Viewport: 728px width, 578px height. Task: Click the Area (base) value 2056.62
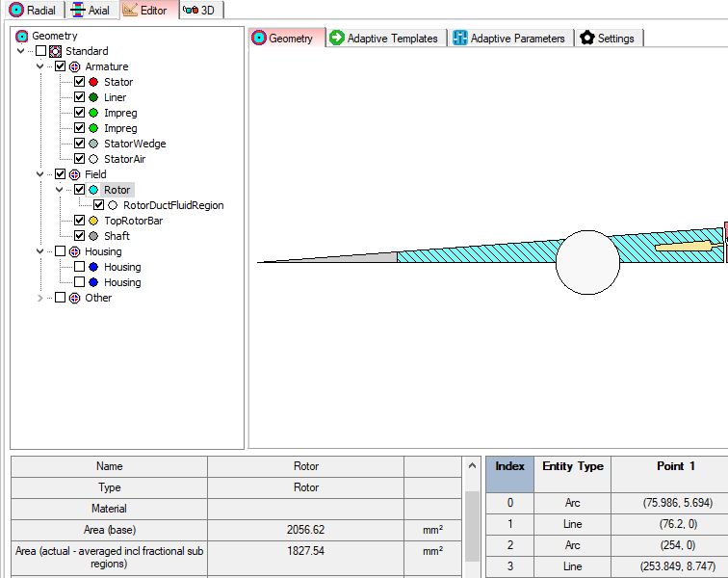(305, 530)
